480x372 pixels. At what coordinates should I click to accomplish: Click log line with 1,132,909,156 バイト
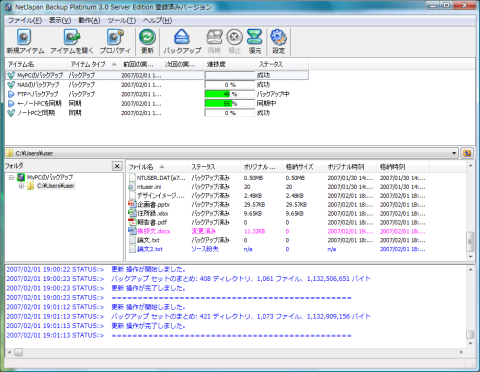point(188,316)
